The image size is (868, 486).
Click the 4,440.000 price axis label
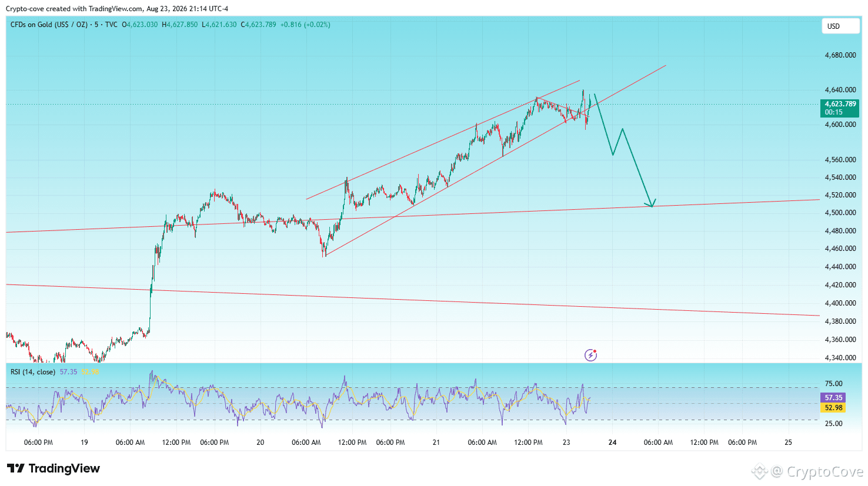click(x=840, y=267)
